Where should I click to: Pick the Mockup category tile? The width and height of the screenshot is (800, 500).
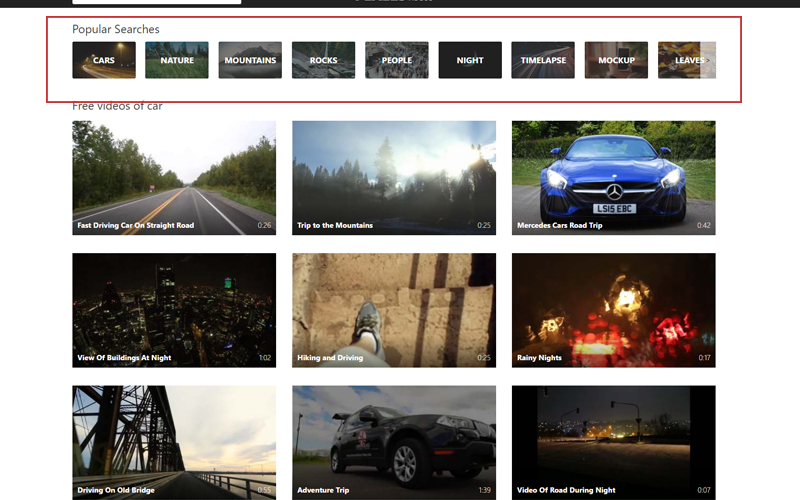(x=616, y=60)
